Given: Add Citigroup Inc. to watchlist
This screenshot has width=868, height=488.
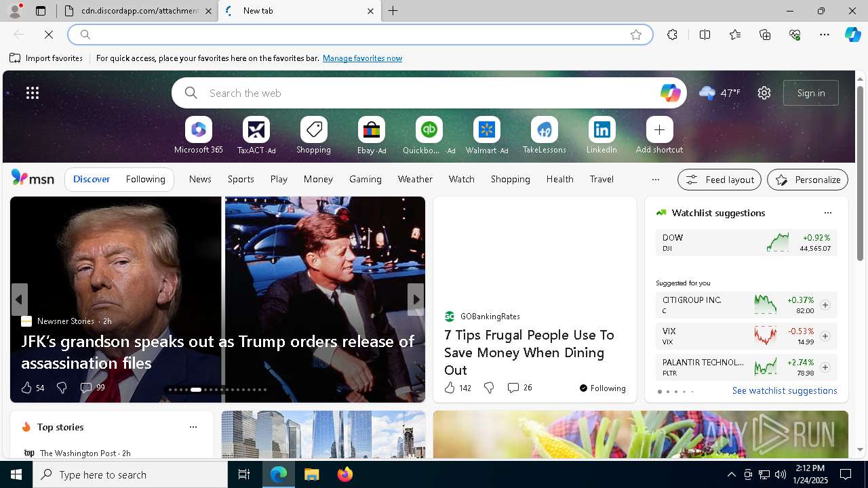Looking at the screenshot, I should tap(825, 305).
